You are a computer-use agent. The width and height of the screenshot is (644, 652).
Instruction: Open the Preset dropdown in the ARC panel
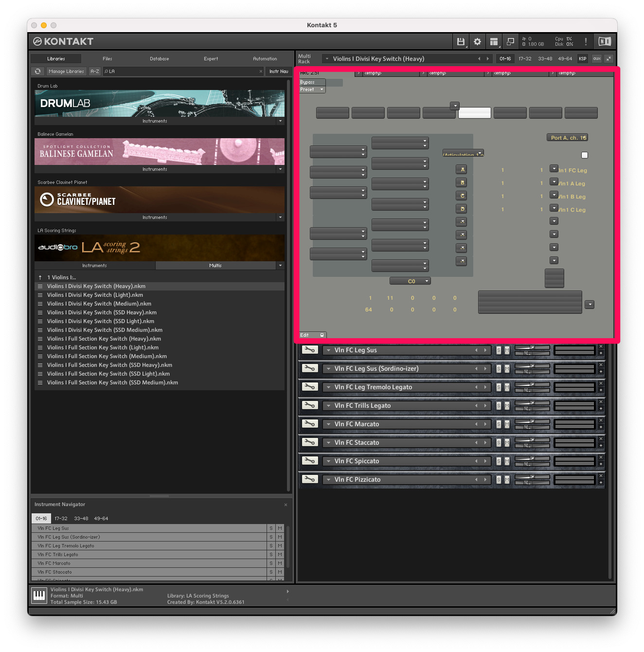click(x=311, y=89)
